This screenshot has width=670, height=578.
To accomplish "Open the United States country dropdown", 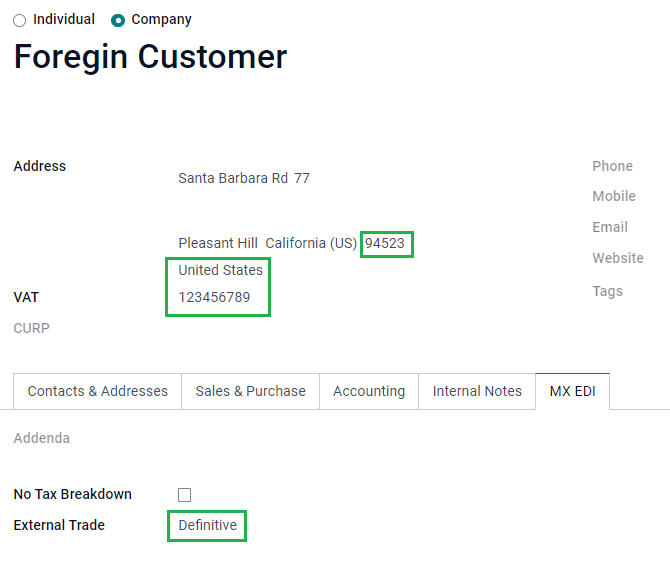I will point(220,270).
